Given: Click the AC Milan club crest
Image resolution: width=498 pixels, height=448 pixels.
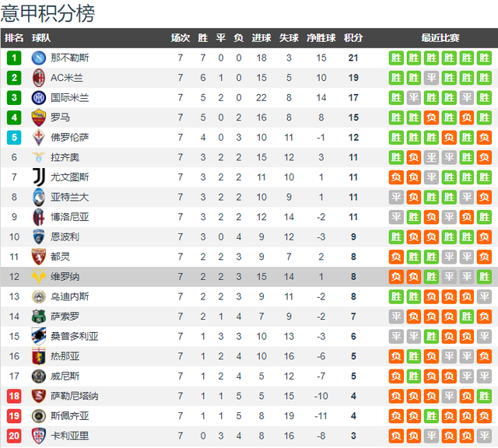Looking at the screenshot, I should tap(39, 78).
